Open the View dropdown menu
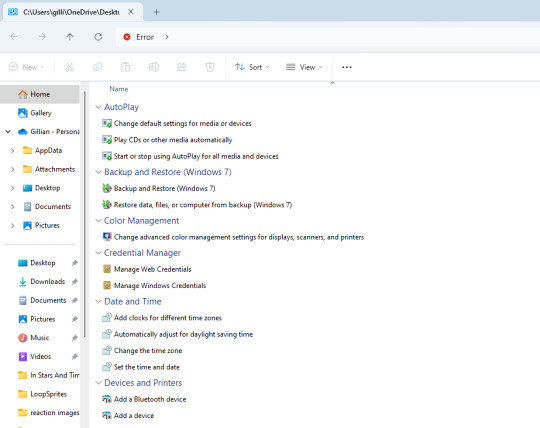This screenshot has height=428, width=540. tap(304, 67)
